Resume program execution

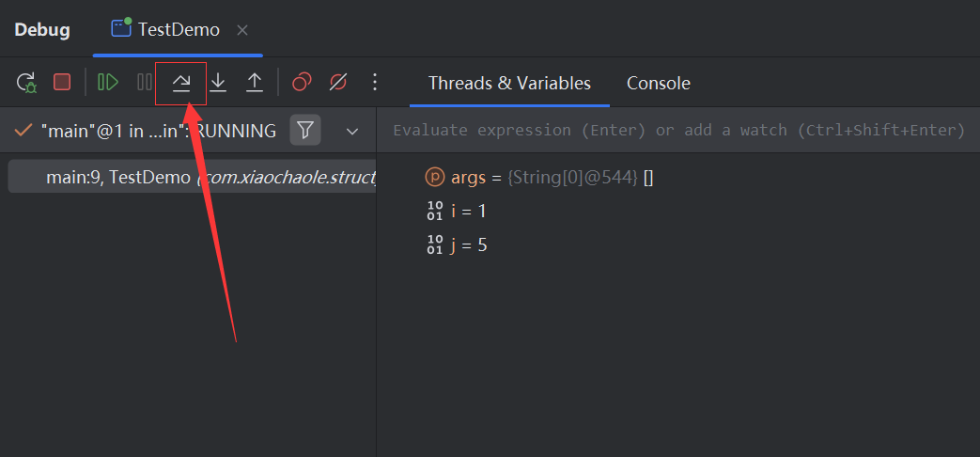(x=108, y=83)
